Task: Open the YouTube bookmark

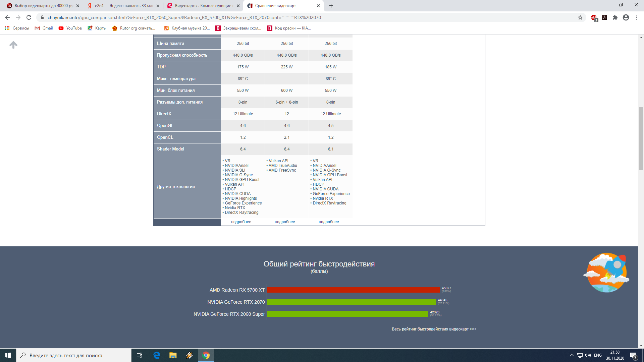Action: [70, 28]
